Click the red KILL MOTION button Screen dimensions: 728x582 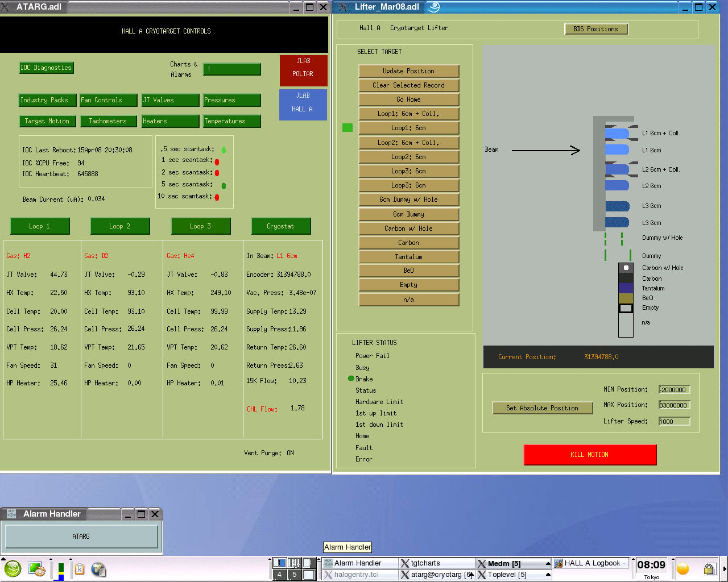[590, 455]
